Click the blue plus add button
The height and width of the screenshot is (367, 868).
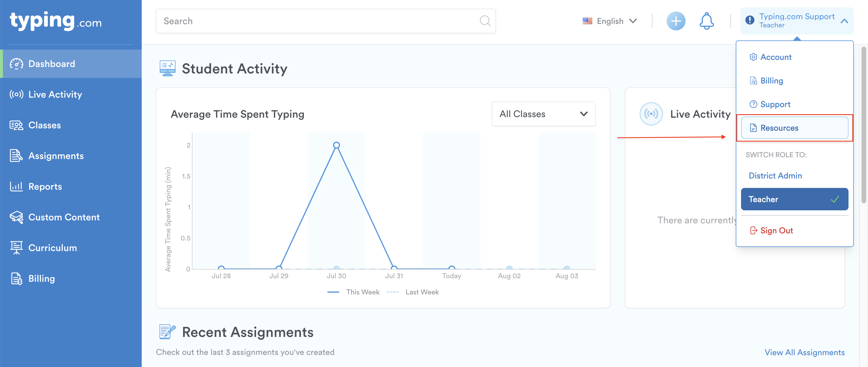tap(676, 21)
